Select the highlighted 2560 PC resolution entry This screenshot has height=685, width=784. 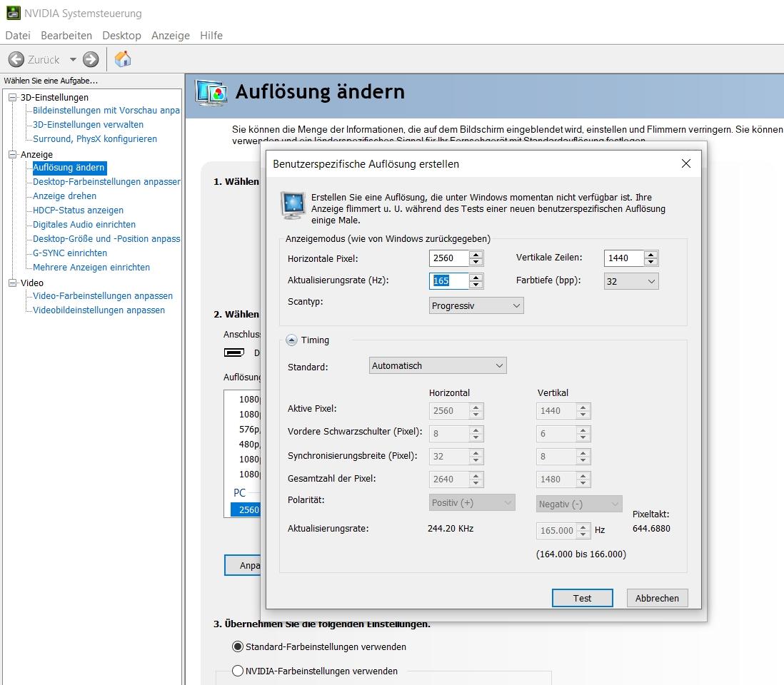[246, 509]
